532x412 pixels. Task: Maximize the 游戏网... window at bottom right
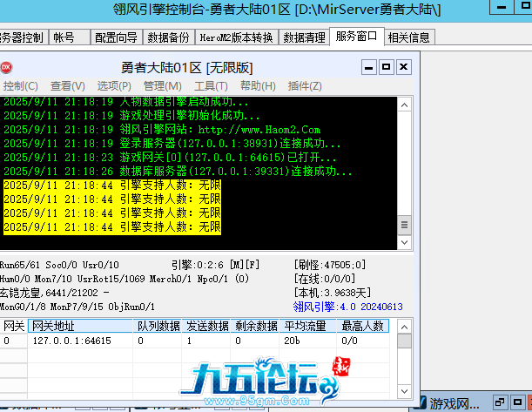[x=517, y=402]
